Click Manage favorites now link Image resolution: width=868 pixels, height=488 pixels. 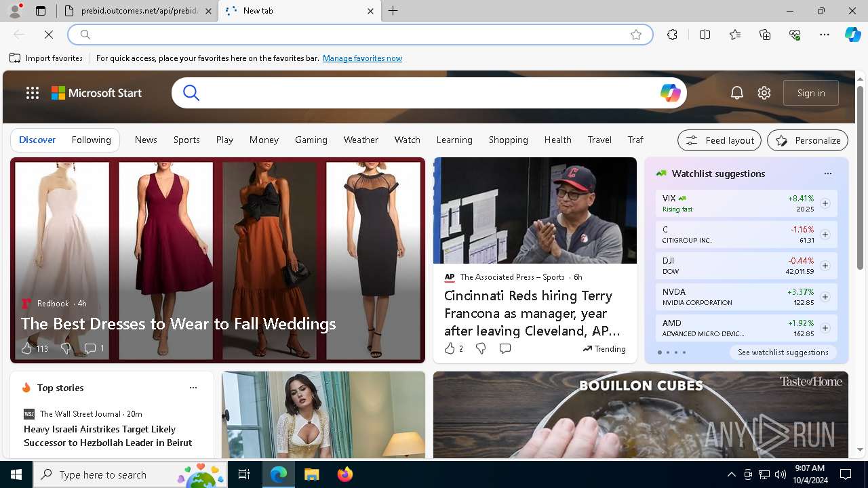click(362, 58)
